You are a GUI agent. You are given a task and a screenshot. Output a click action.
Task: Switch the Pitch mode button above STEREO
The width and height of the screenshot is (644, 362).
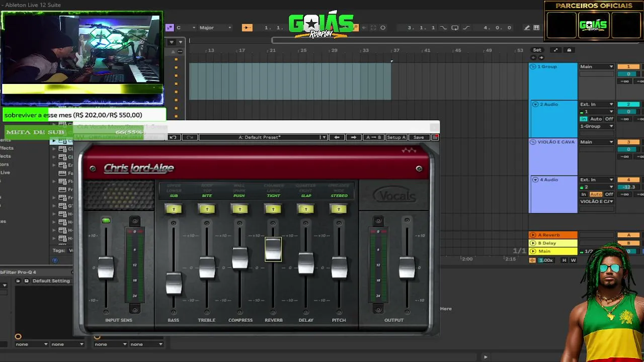[339, 209]
